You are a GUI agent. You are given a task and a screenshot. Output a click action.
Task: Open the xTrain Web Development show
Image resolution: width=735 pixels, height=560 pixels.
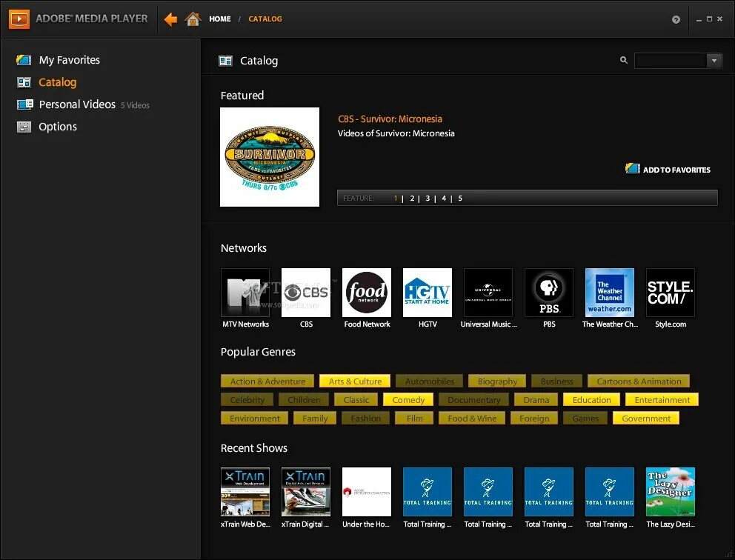coord(245,492)
